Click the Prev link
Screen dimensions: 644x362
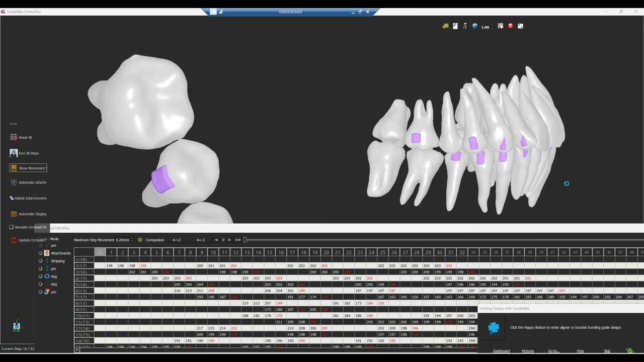580,351
